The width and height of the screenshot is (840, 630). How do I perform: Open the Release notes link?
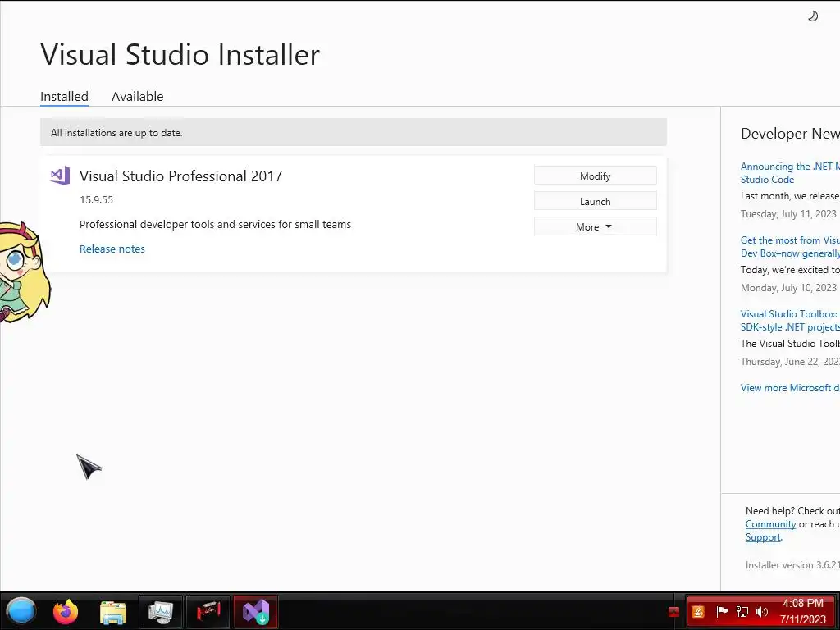pos(112,249)
